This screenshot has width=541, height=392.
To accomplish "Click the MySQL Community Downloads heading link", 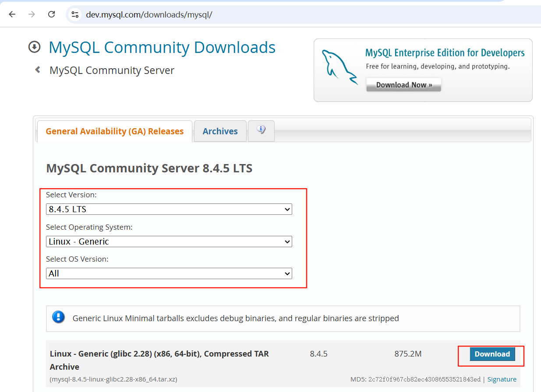I will [162, 47].
